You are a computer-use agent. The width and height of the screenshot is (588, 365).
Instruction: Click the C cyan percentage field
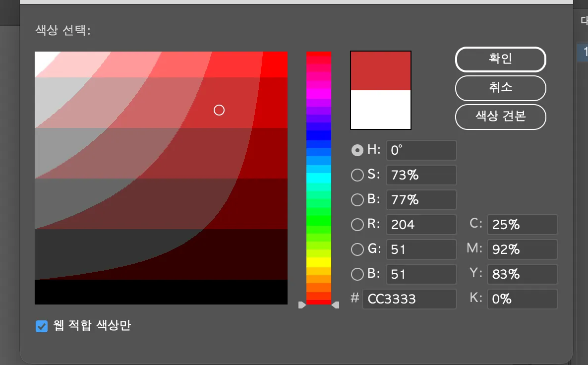(x=522, y=225)
